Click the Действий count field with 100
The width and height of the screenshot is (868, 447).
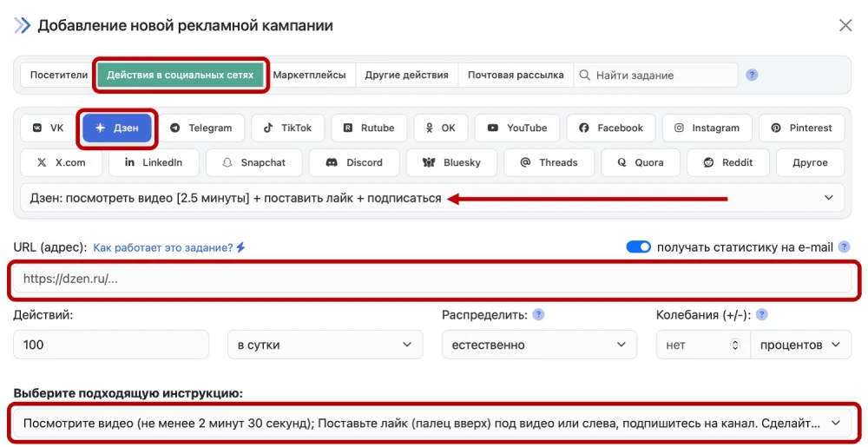point(111,345)
